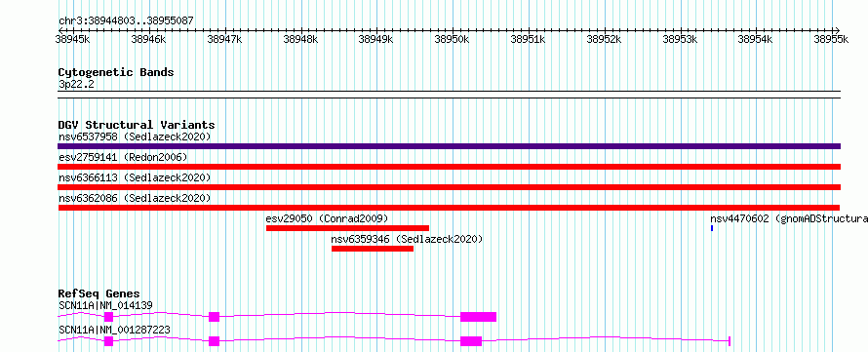Click the nsv6537958 dark purple variant bar
868x352 pixels.
click(449, 146)
